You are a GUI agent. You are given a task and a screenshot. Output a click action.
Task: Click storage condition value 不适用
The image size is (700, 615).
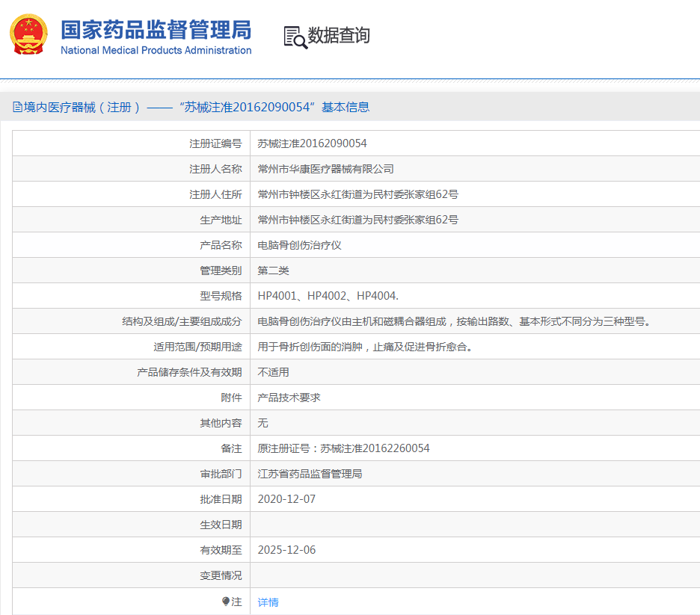pos(273,372)
